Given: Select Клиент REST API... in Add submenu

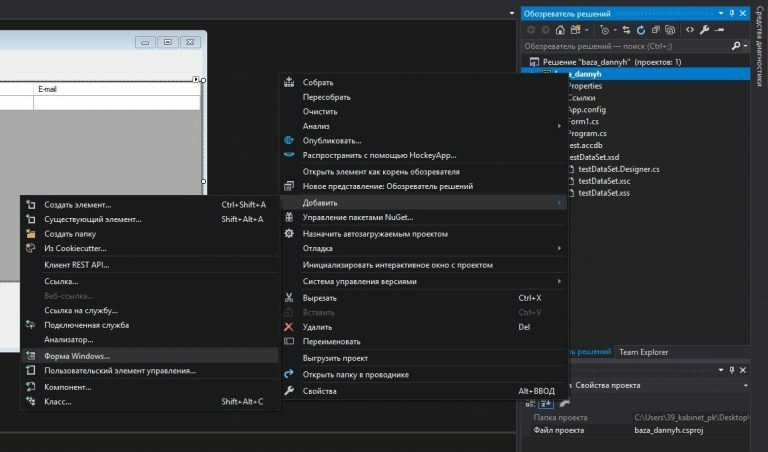Looking at the screenshot, I should pyautogui.click(x=151, y=265).
